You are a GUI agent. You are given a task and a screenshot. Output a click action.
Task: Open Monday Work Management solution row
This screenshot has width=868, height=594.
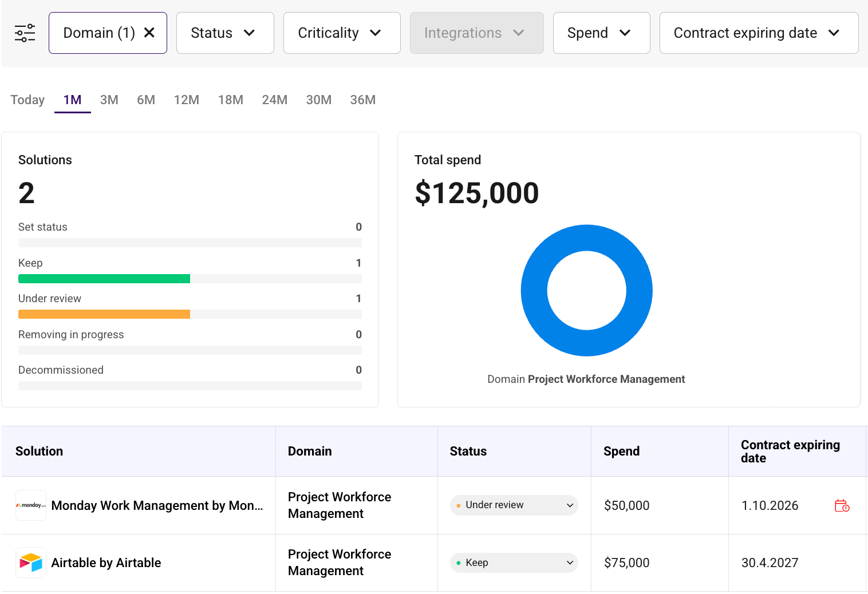point(157,505)
